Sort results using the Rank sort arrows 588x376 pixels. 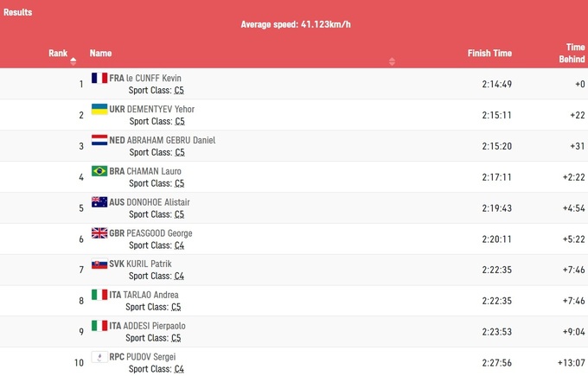pyautogui.click(x=73, y=61)
